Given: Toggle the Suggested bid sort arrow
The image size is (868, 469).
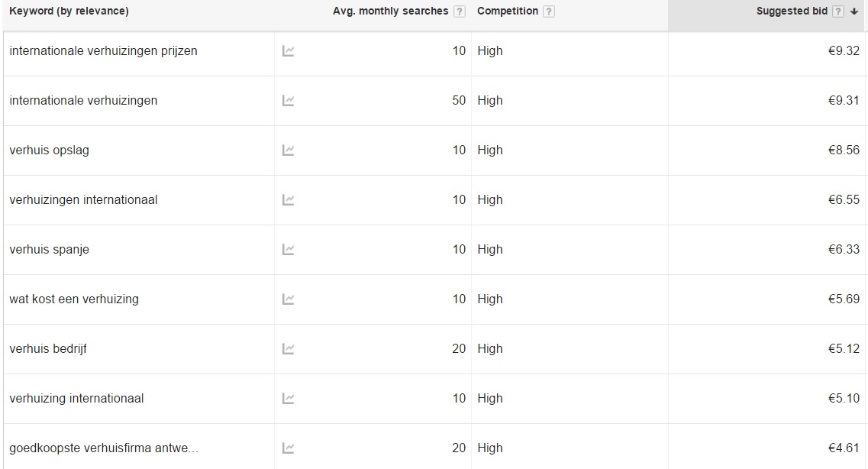Looking at the screenshot, I should (854, 11).
